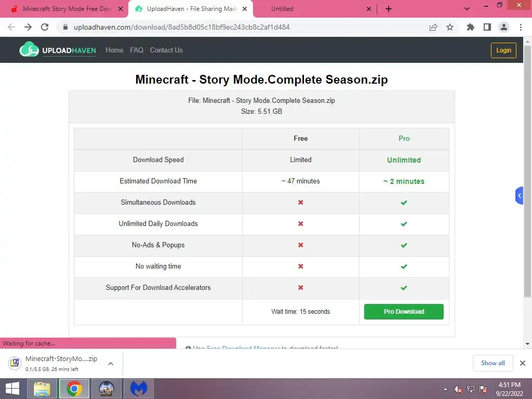The width and height of the screenshot is (532, 399).
Task: Open the Windows Start menu
Action: 12,389
